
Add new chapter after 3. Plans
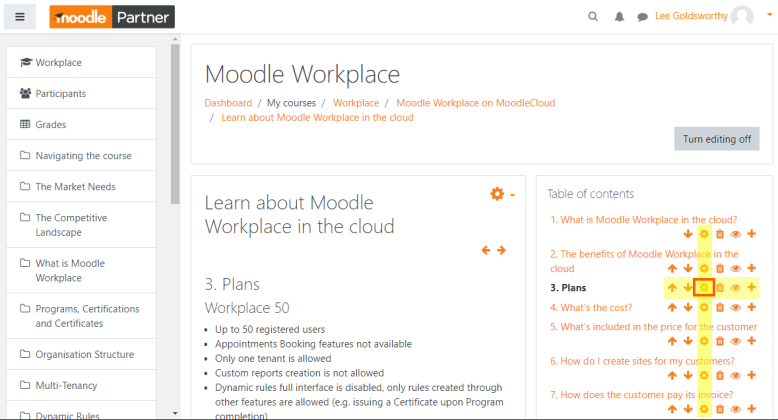tap(752, 287)
